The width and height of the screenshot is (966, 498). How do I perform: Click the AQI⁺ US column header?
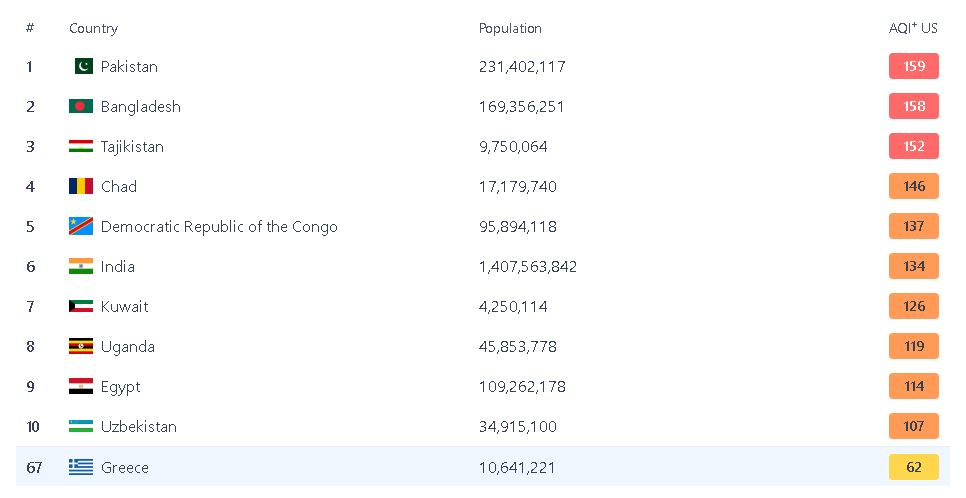point(913,29)
